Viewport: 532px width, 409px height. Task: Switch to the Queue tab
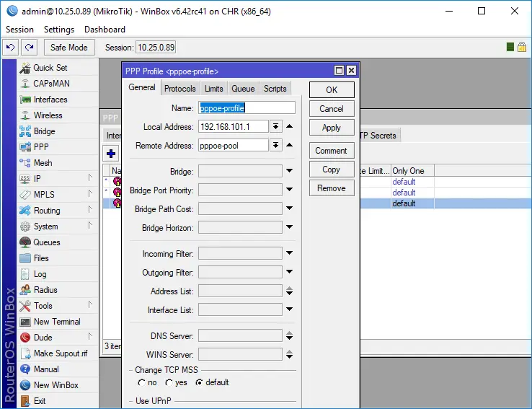click(x=243, y=89)
